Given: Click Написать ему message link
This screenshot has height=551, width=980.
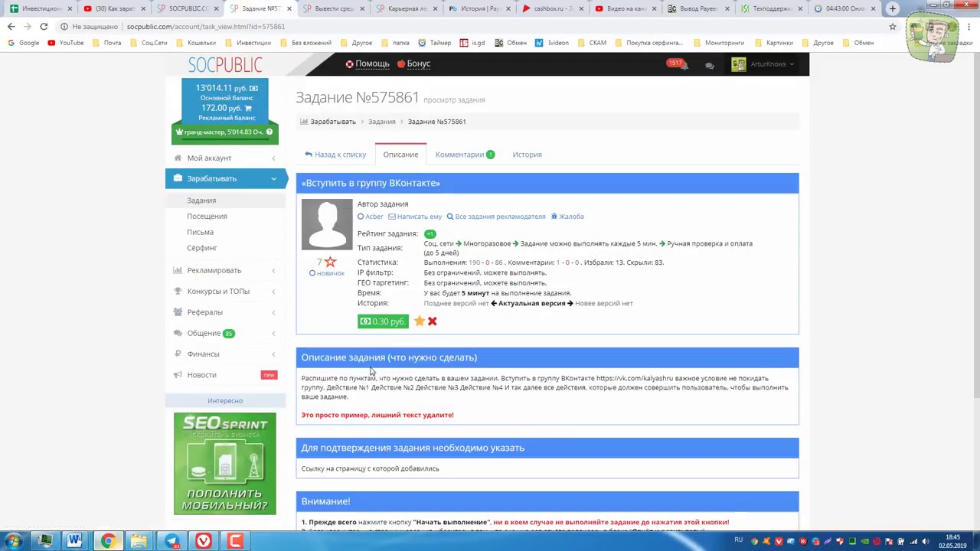Looking at the screenshot, I should [x=415, y=217].
